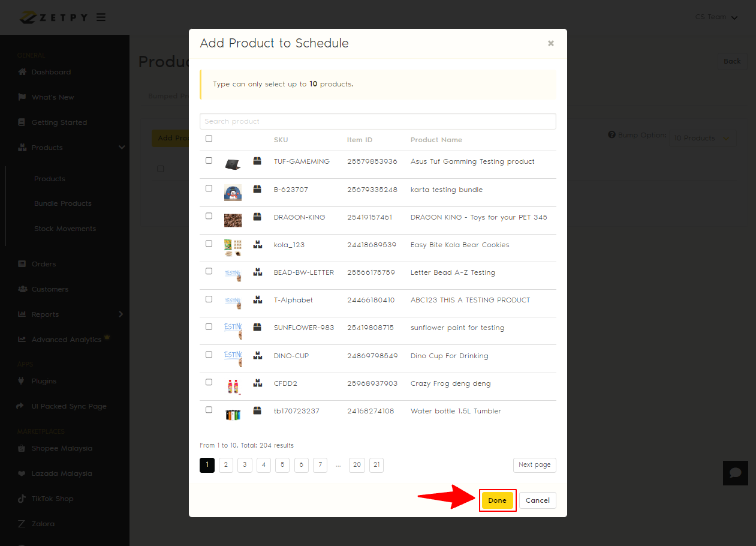The image size is (756, 546).
Task: Click 'Crazy Frog deng deng' product name
Action: (x=451, y=383)
